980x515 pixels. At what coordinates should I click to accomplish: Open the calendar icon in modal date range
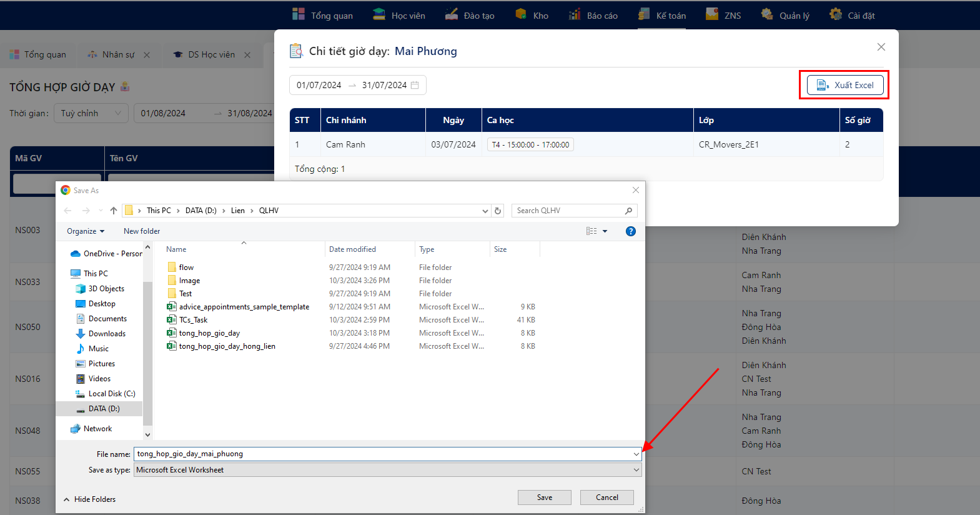(x=415, y=85)
